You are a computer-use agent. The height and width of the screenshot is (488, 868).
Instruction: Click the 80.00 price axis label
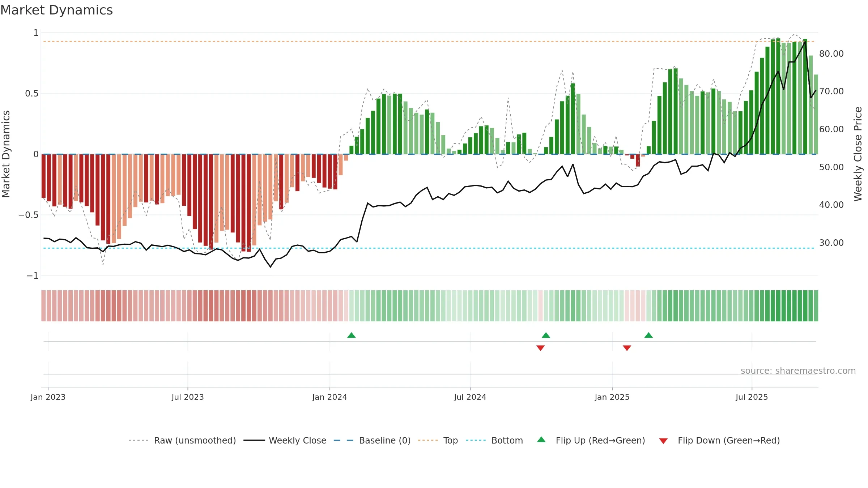pyautogui.click(x=831, y=53)
